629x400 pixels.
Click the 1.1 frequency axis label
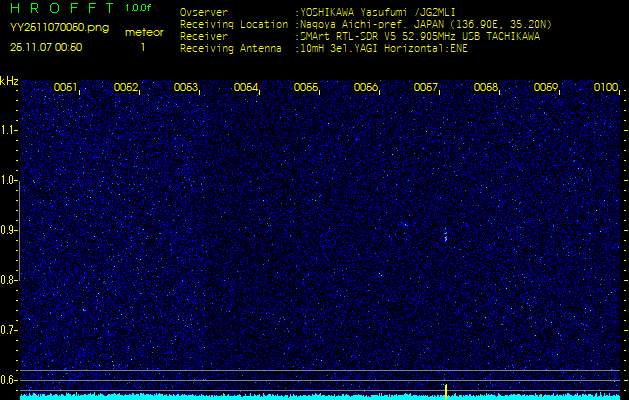pos(9,130)
